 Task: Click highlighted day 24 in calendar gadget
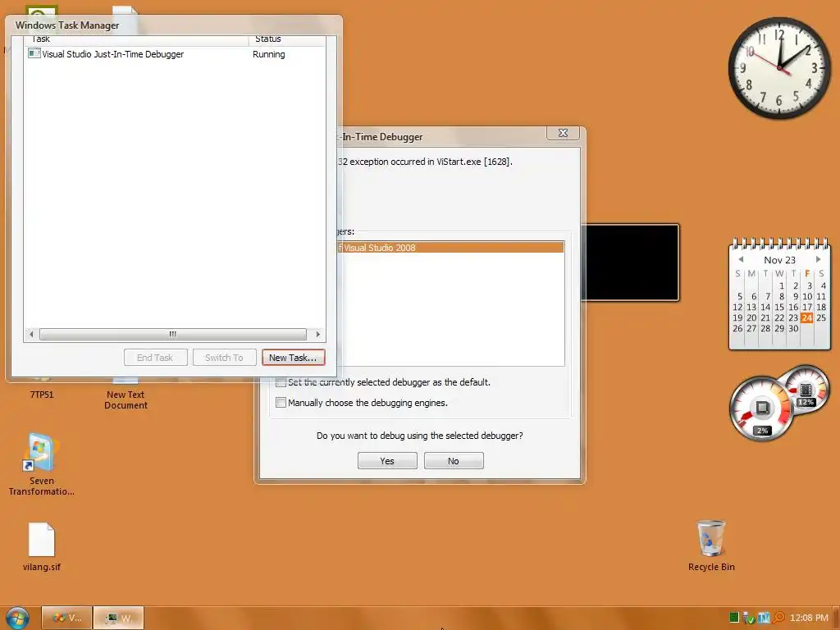click(807, 317)
